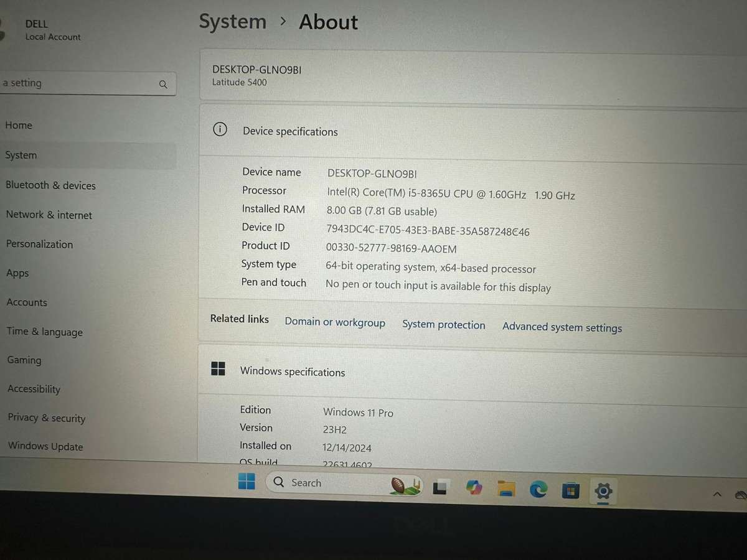This screenshot has height=560, width=747.
Task: Launch Microsoft Edge from the taskbar
Action: coord(538,490)
